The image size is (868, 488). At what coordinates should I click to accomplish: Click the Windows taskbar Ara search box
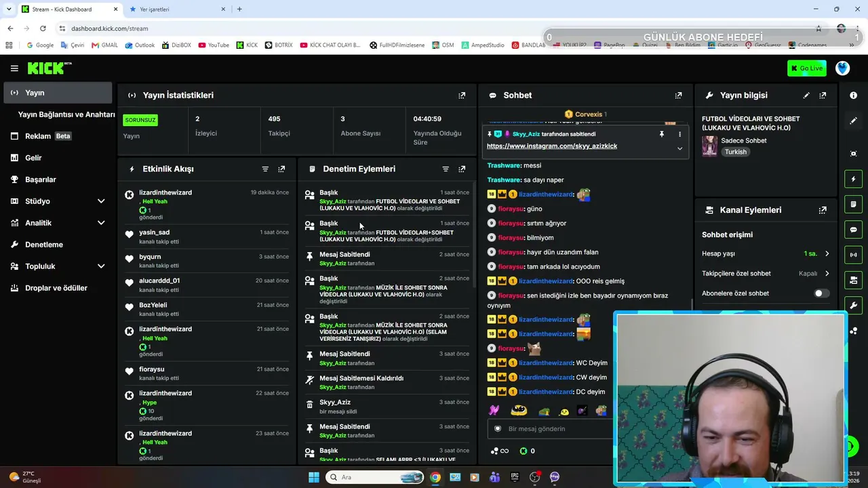point(375,477)
